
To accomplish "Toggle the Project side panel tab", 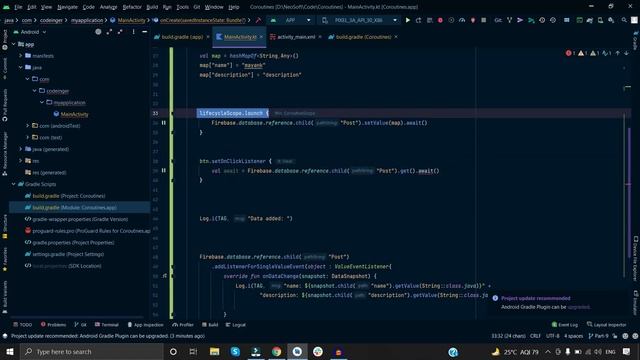I will [x=4, y=40].
